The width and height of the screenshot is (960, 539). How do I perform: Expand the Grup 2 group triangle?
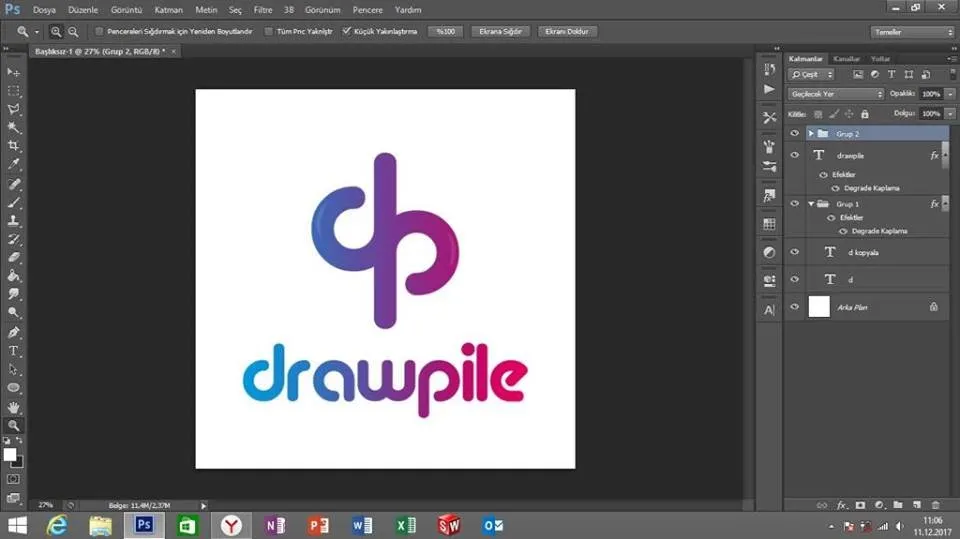click(x=811, y=134)
